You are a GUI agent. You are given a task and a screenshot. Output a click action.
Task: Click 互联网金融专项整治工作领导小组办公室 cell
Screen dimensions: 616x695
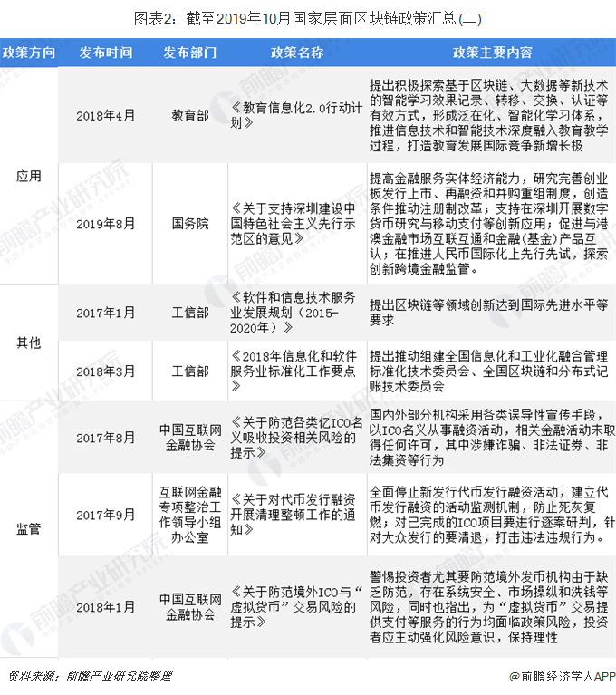pyautogui.click(x=190, y=515)
